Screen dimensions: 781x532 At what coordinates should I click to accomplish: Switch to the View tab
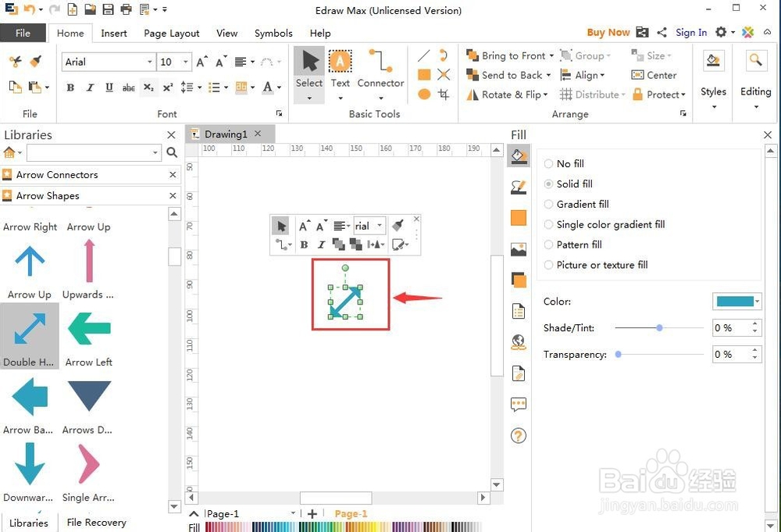(x=226, y=33)
